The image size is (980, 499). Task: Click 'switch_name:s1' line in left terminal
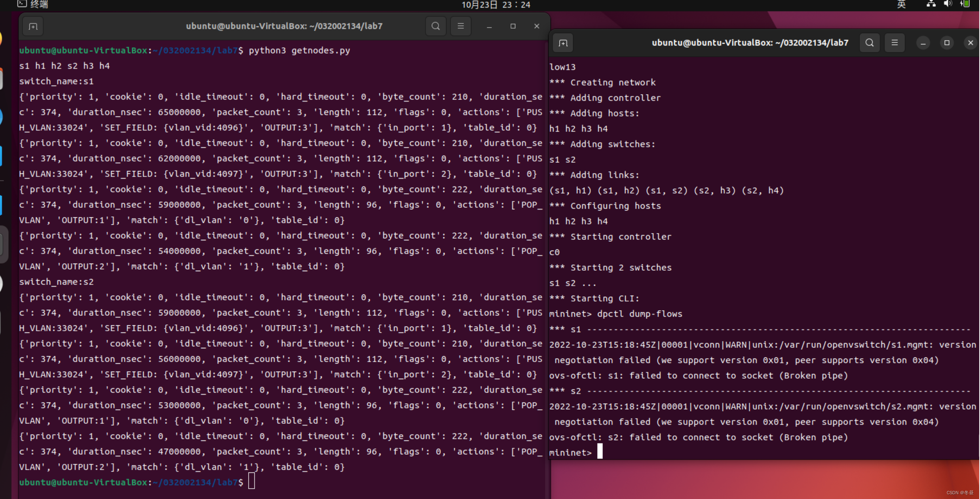pyautogui.click(x=57, y=82)
